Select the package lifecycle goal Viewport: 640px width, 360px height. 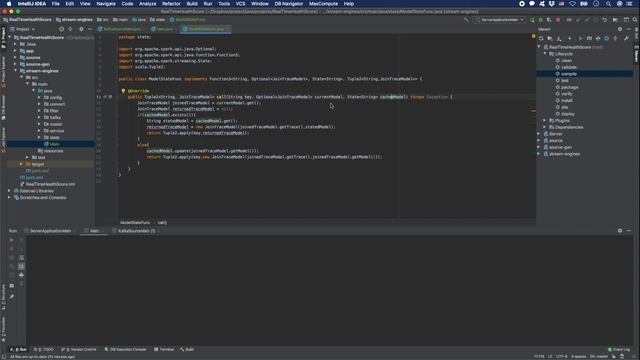[x=570, y=87]
